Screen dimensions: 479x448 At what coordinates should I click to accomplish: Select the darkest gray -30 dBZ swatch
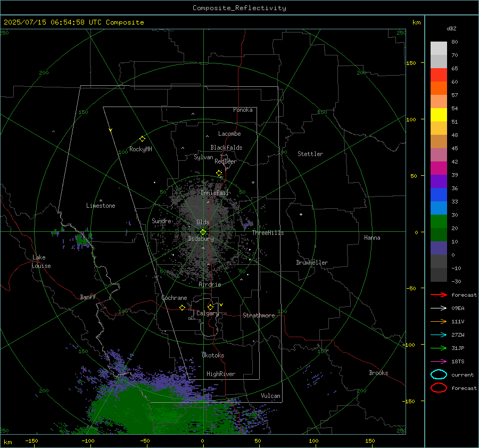(439, 275)
